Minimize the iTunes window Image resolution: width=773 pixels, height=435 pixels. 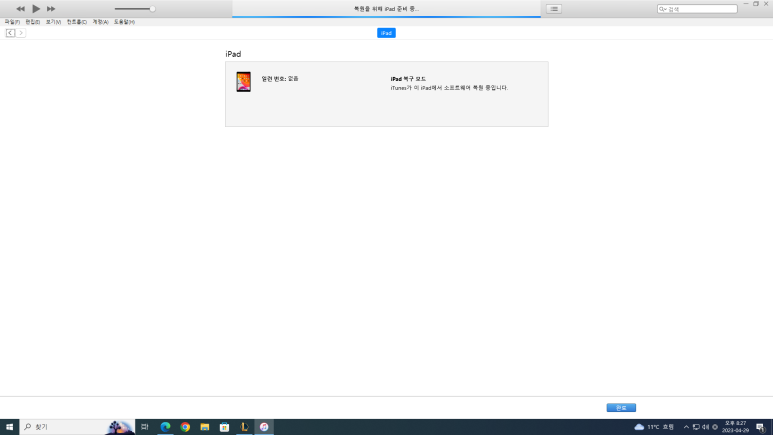(x=746, y=4)
